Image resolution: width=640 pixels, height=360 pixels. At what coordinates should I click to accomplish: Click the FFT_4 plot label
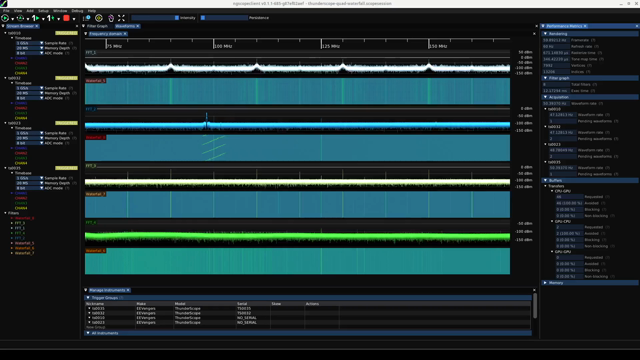(x=91, y=223)
